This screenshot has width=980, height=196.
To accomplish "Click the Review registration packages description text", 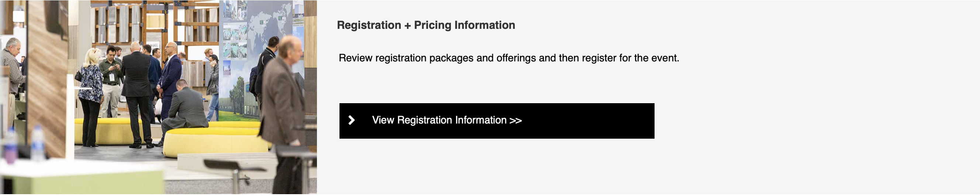I will (x=509, y=58).
